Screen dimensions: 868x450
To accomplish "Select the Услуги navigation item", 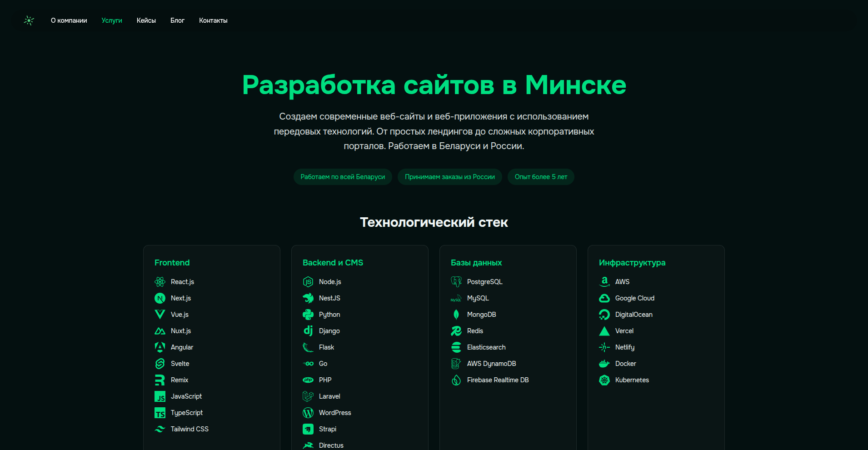I will tap(112, 20).
